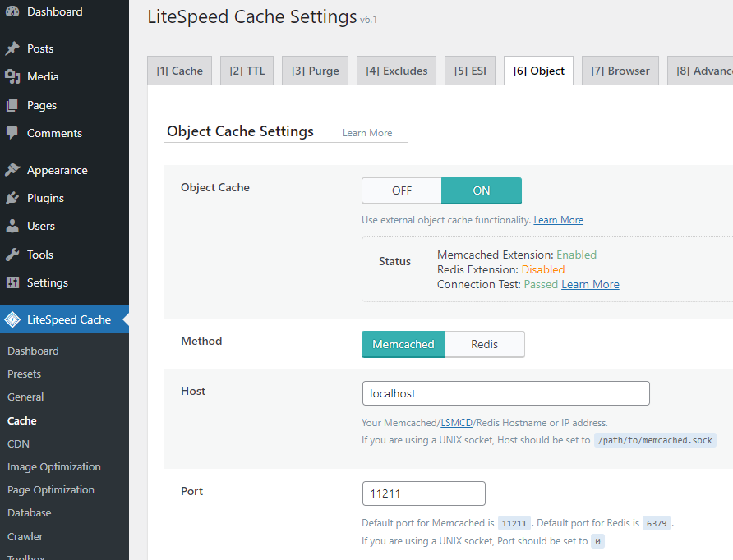Click the v6.1 version label

pyautogui.click(x=368, y=20)
